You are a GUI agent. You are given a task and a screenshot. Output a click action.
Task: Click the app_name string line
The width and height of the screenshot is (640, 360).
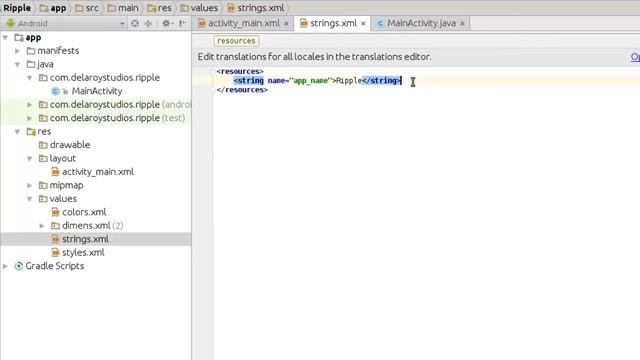pyautogui.click(x=317, y=80)
